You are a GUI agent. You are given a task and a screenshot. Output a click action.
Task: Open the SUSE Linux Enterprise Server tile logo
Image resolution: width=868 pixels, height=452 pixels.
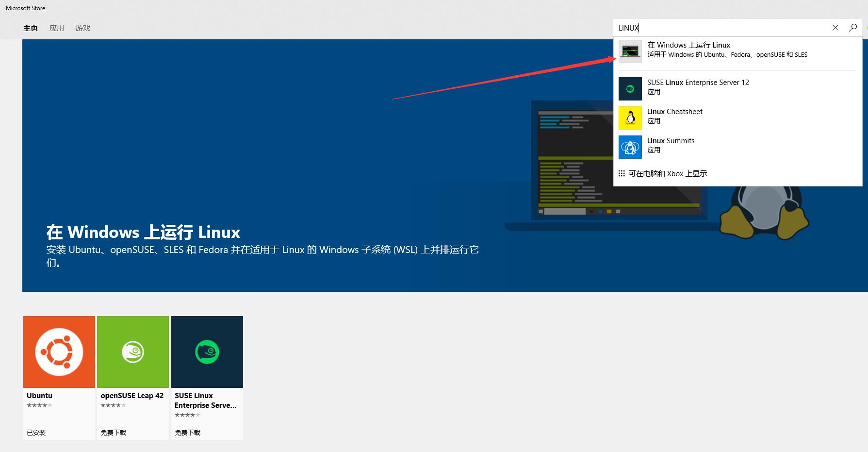207,352
